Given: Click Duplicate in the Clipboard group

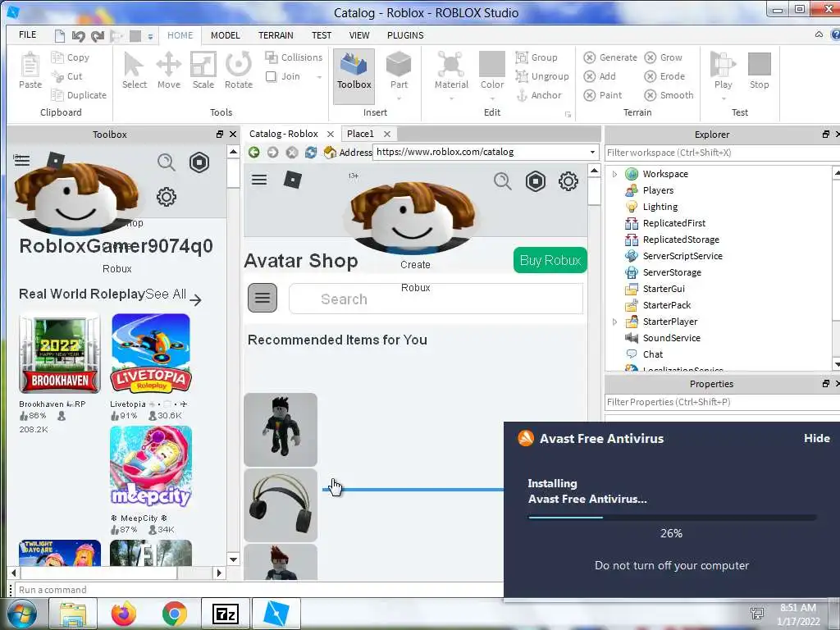Looking at the screenshot, I should pos(79,95).
